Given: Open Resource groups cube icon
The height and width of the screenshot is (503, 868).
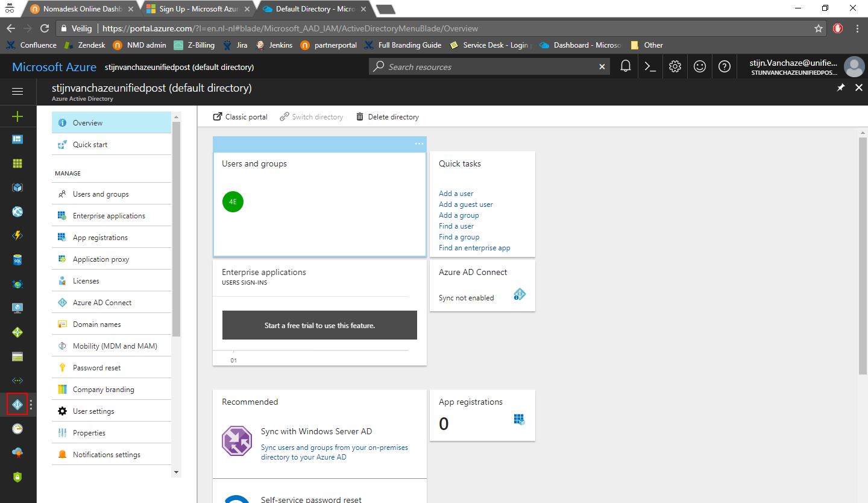Looking at the screenshot, I should click(x=17, y=188).
